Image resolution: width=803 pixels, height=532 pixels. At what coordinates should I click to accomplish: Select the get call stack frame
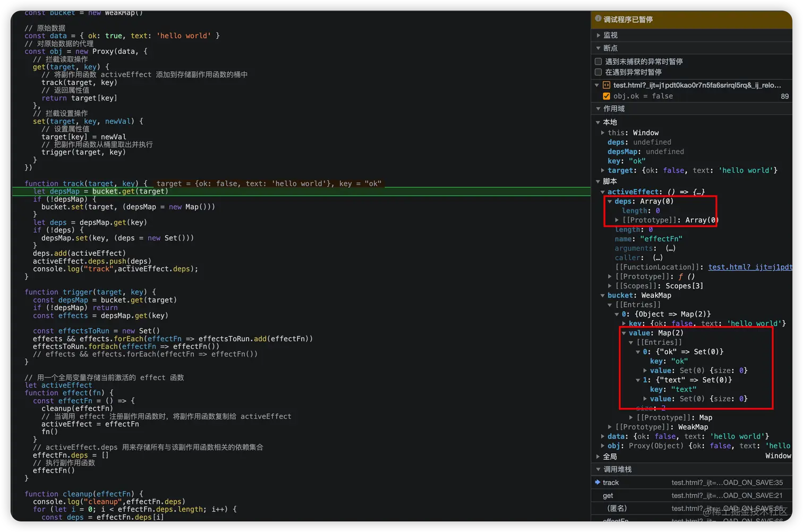[x=691, y=495]
